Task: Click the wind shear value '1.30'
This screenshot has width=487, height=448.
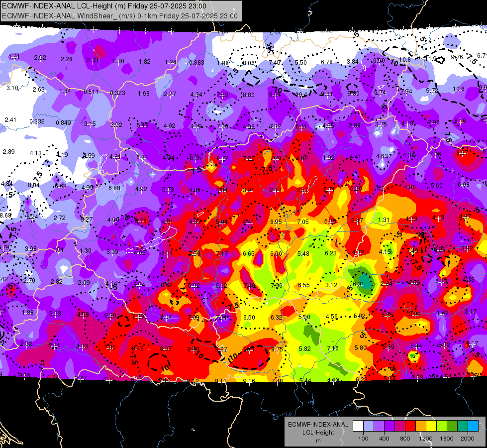Action: click(x=86, y=250)
